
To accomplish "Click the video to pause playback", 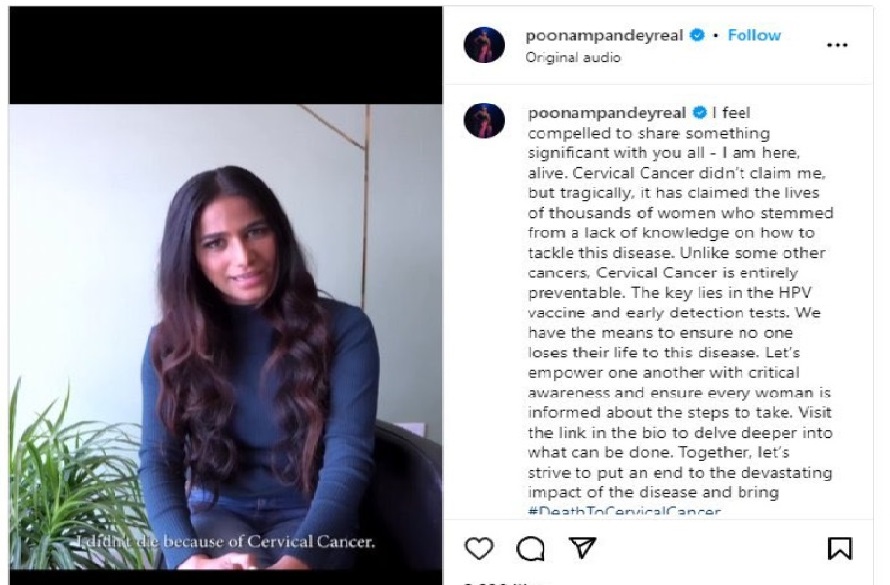I will point(226,336).
